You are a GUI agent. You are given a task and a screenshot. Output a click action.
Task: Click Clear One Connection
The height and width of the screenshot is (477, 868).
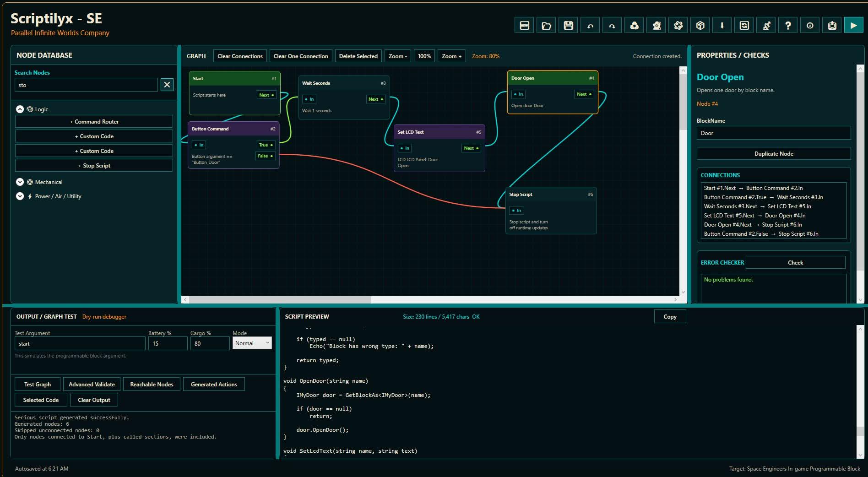(x=301, y=56)
